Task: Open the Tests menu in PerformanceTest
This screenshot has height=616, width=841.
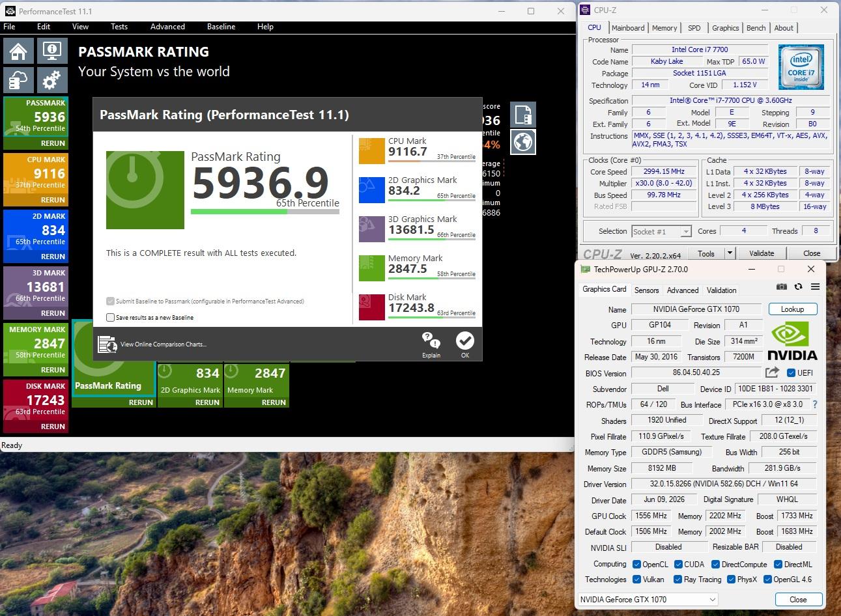Action: [x=119, y=27]
